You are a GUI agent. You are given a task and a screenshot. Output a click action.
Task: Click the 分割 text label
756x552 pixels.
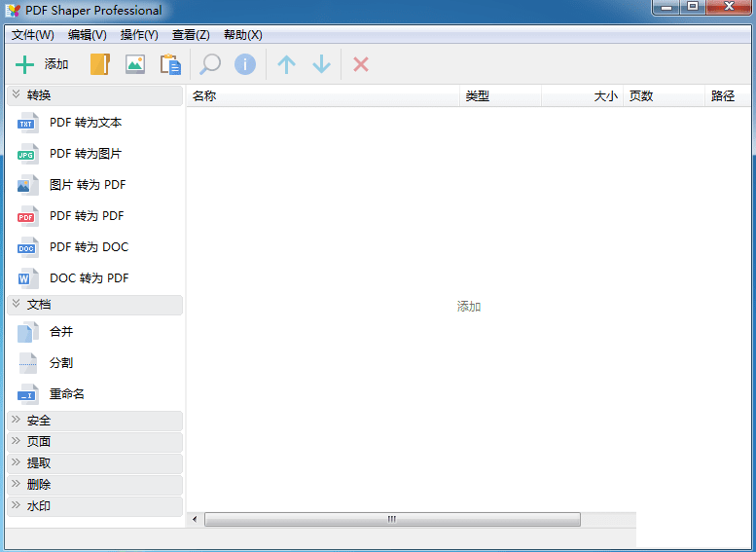tap(61, 363)
